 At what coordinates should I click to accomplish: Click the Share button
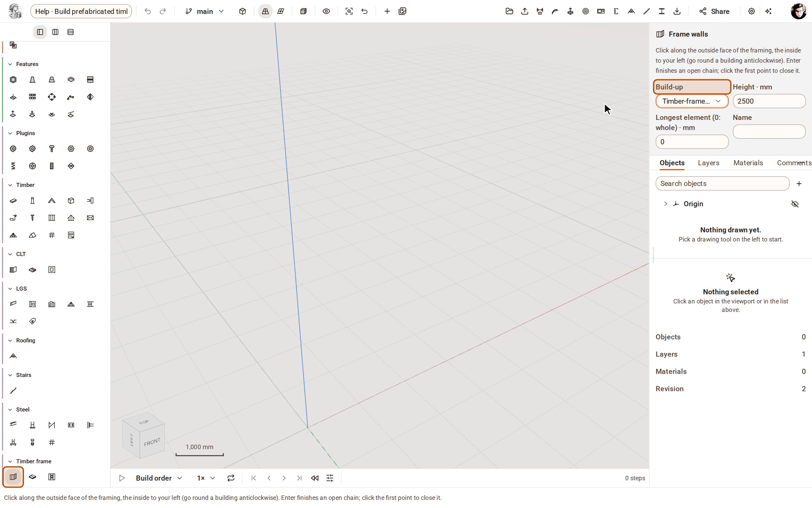[x=714, y=11]
